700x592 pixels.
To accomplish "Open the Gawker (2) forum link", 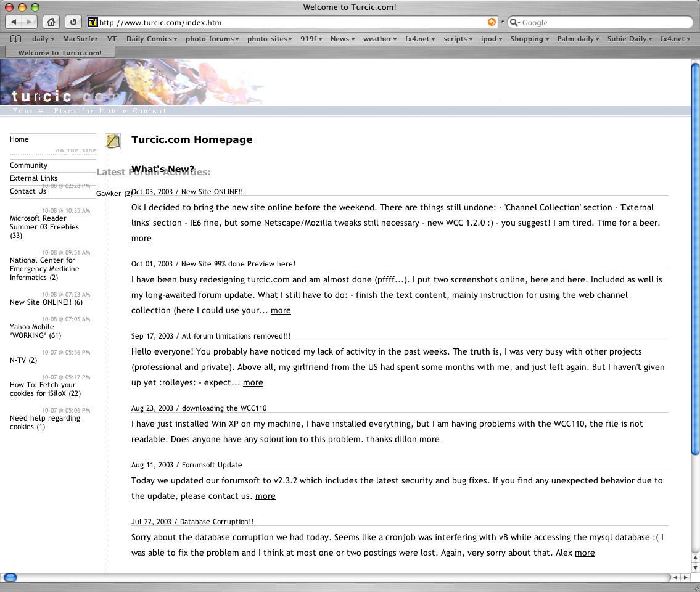I will [114, 193].
